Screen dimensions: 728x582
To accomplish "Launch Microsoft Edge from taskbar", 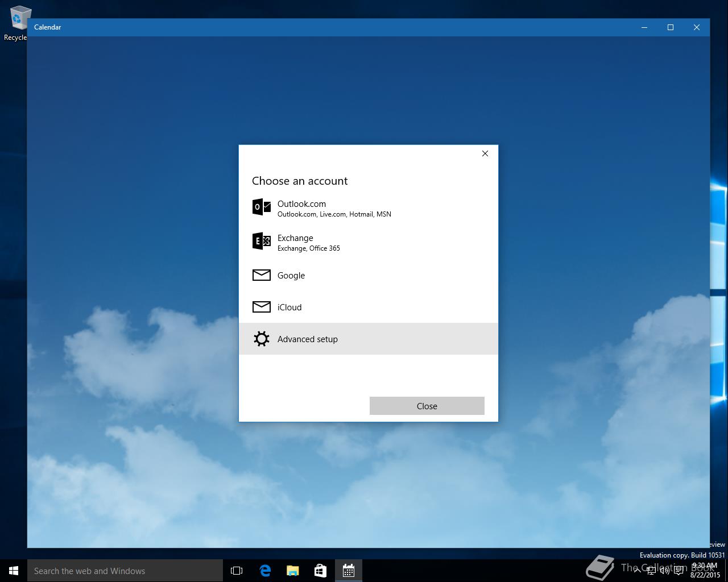I will (265, 571).
